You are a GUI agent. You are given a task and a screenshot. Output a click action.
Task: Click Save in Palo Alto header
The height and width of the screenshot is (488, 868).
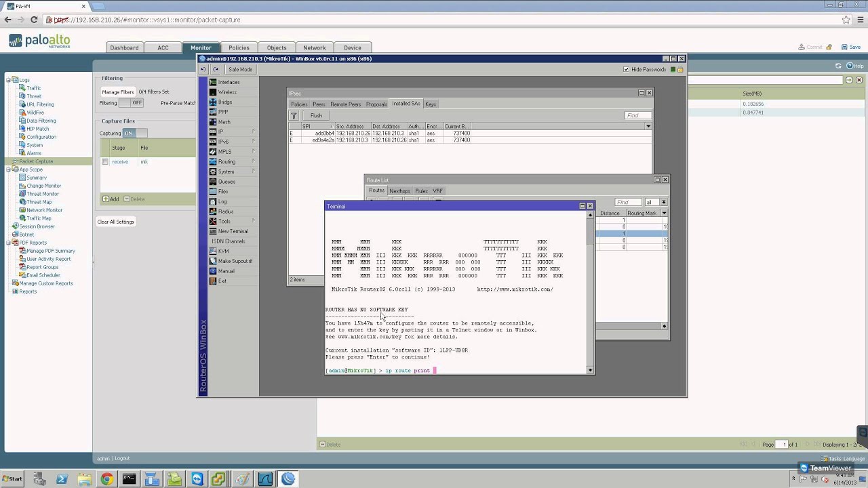coord(851,47)
